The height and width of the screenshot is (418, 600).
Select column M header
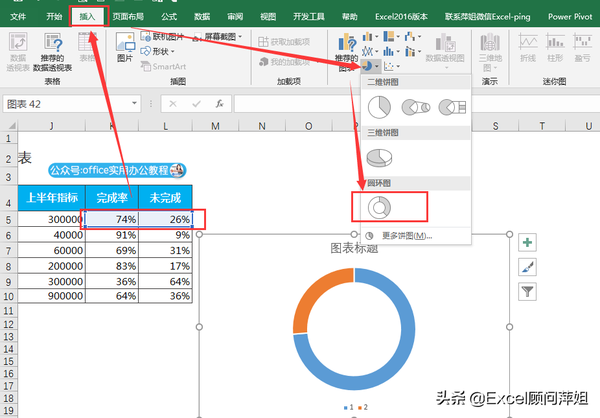tap(215, 126)
